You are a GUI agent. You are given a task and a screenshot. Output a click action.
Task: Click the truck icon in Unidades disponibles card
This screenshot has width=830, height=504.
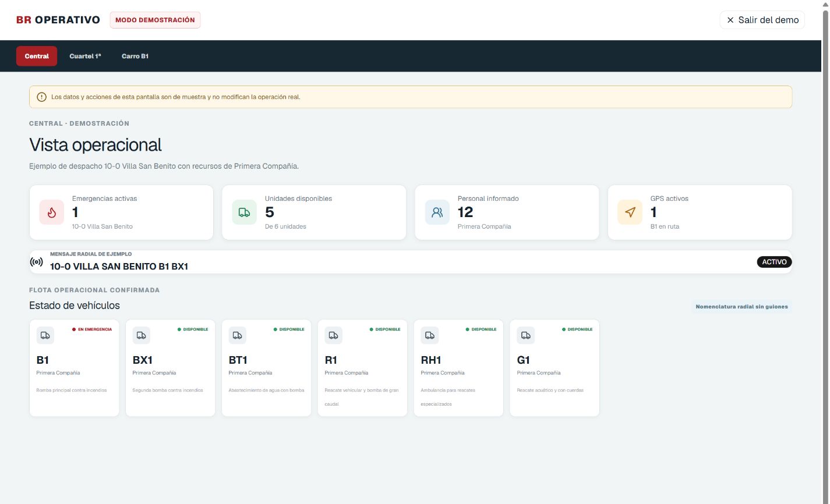[x=245, y=212]
